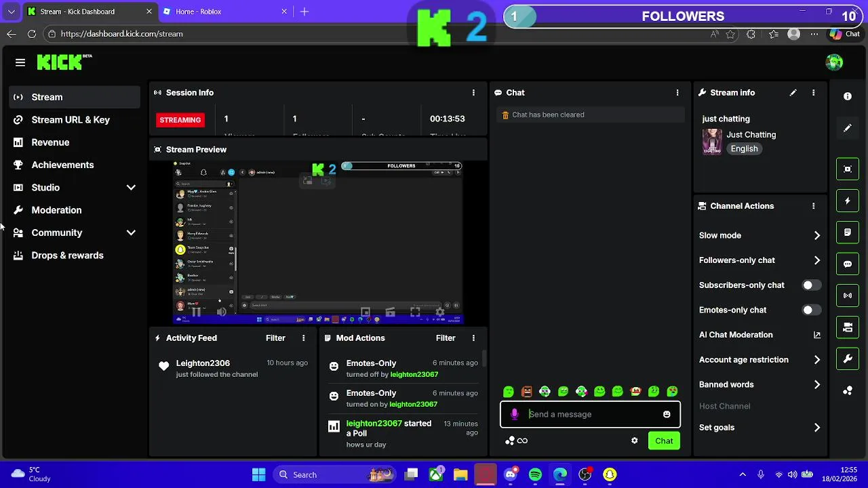Open Followers-only chat settings arrow
This screenshot has height=488, width=868.
816,260
